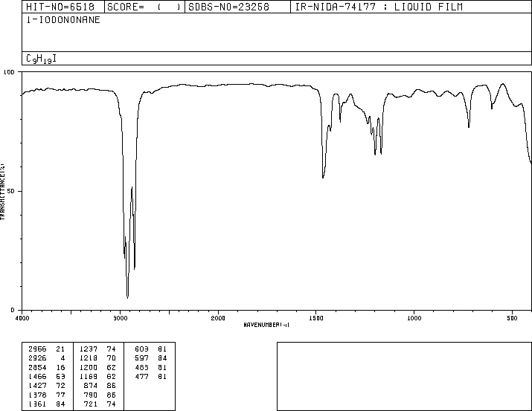Select peak table entry 2926
Viewport: 532px width, 411px height.
click(x=37, y=358)
